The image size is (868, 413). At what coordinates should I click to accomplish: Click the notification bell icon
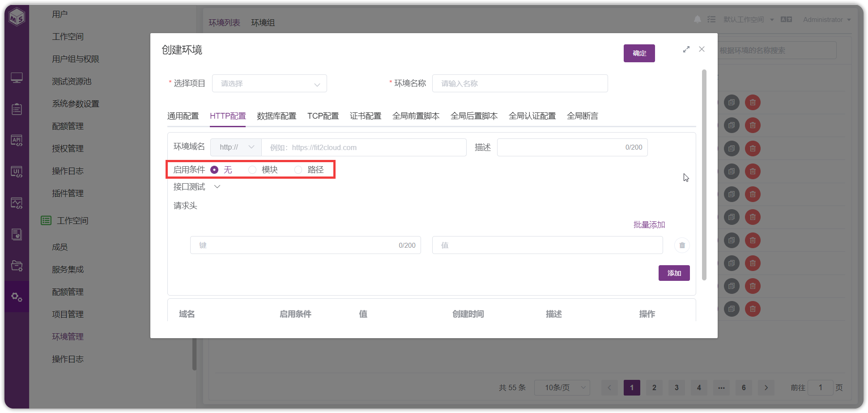(x=697, y=19)
